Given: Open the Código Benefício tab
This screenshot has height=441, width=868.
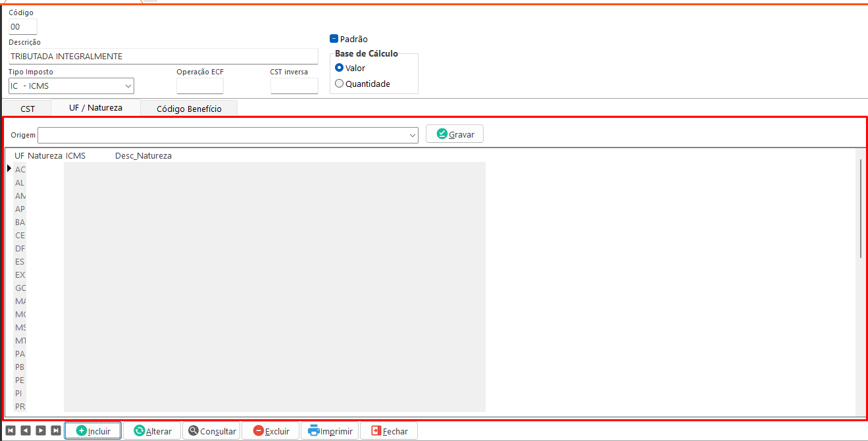Looking at the screenshot, I should pos(189,109).
